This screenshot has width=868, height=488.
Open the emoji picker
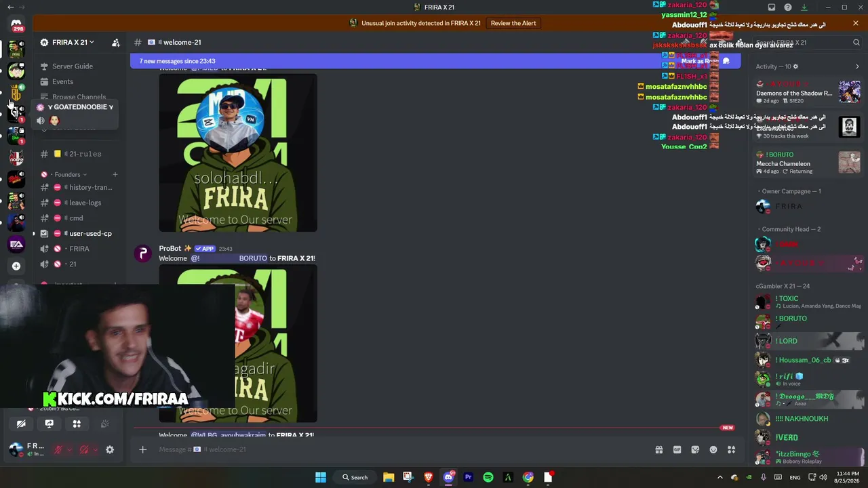point(713,449)
